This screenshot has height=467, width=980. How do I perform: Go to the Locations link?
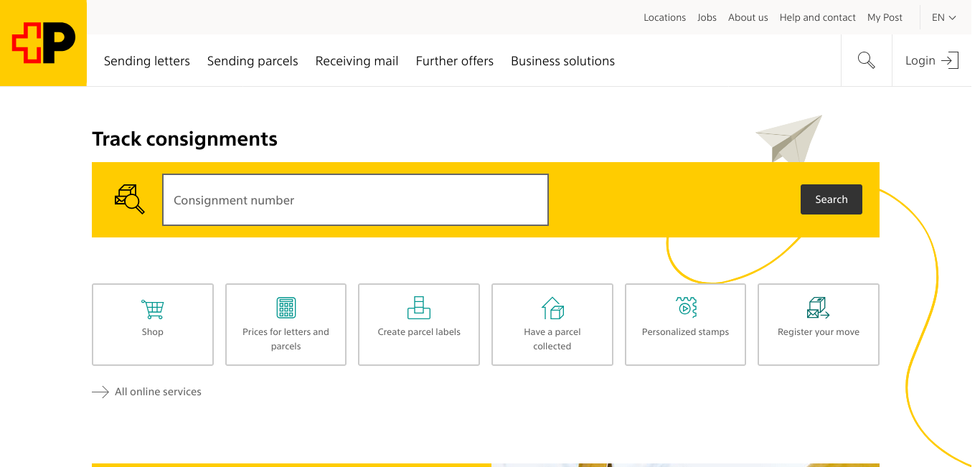pos(664,17)
